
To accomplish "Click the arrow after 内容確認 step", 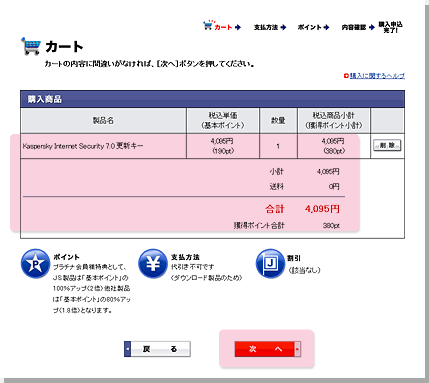I will click(x=372, y=27).
